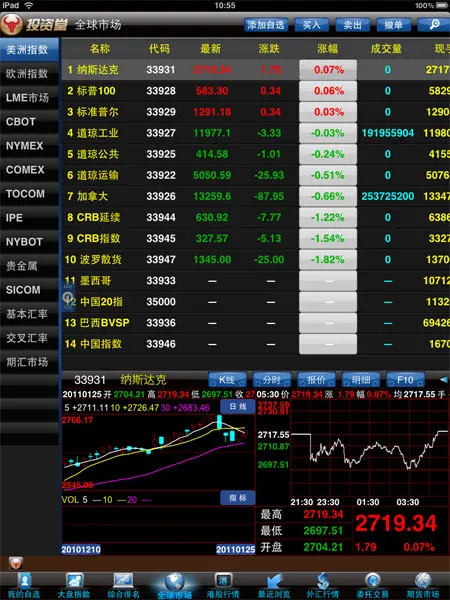Open 我的自选 watchlist in bottom bar
The width and height of the screenshot is (450, 600).
tap(24, 586)
